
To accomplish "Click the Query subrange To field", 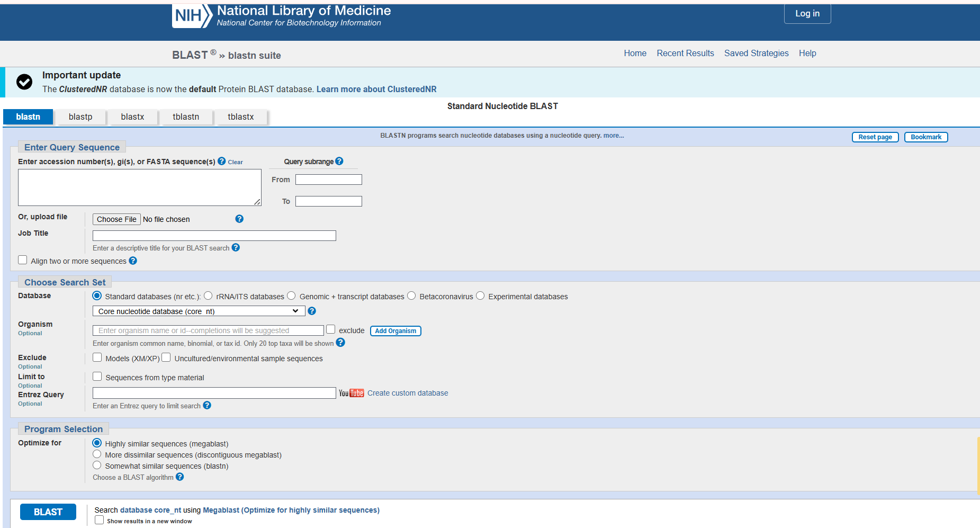I will tap(329, 201).
